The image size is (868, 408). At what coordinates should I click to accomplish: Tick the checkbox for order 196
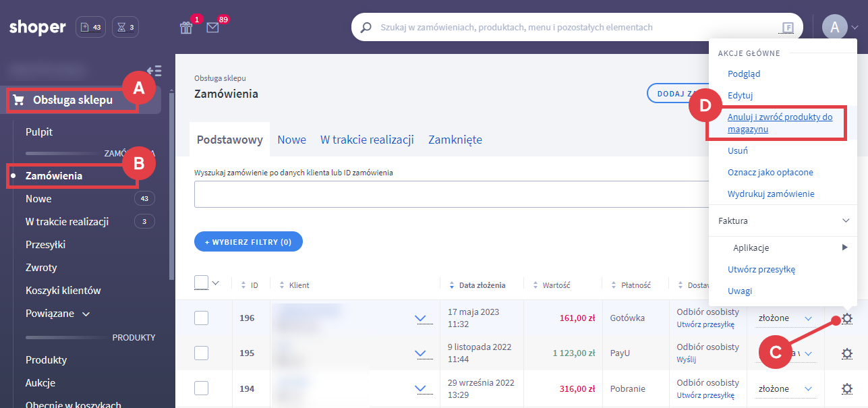(201, 318)
